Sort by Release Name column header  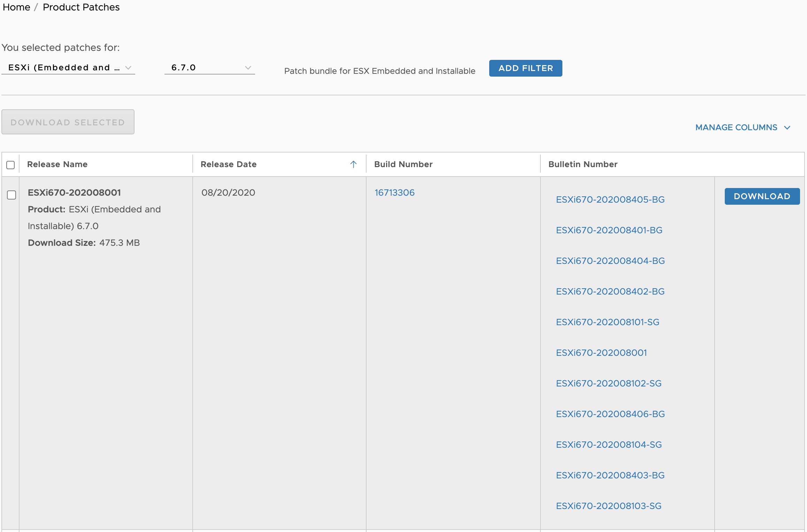click(57, 164)
